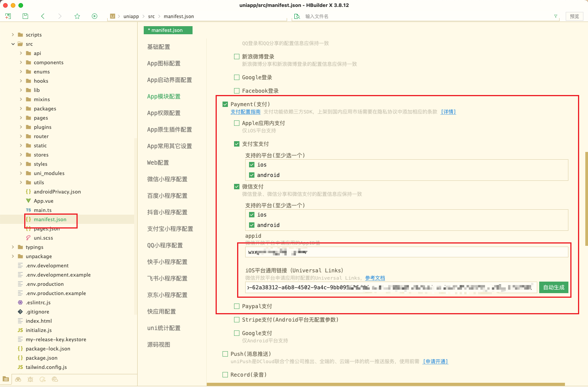Click the 自动生成 button
This screenshot has width=588, height=387.
point(554,287)
